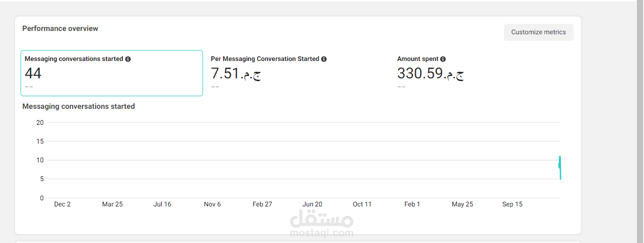Image resolution: width=644 pixels, height=243 pixels.
Task: Click the page vertical scrollbar
Action: pyautogui.click(x=640, y=121)
